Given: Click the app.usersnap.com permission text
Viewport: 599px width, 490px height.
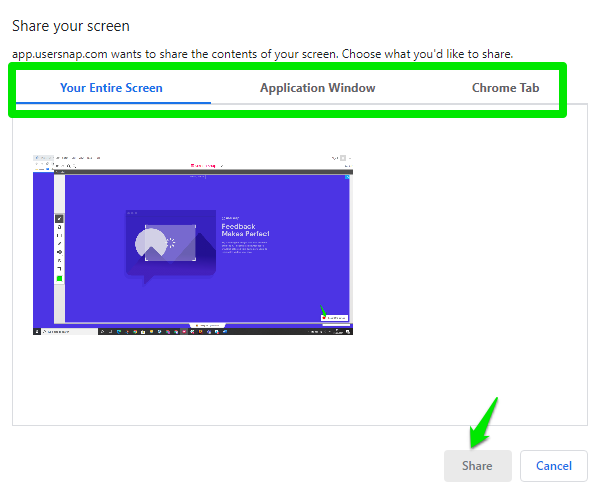Looking at the screenshot, I should [262, 54].
